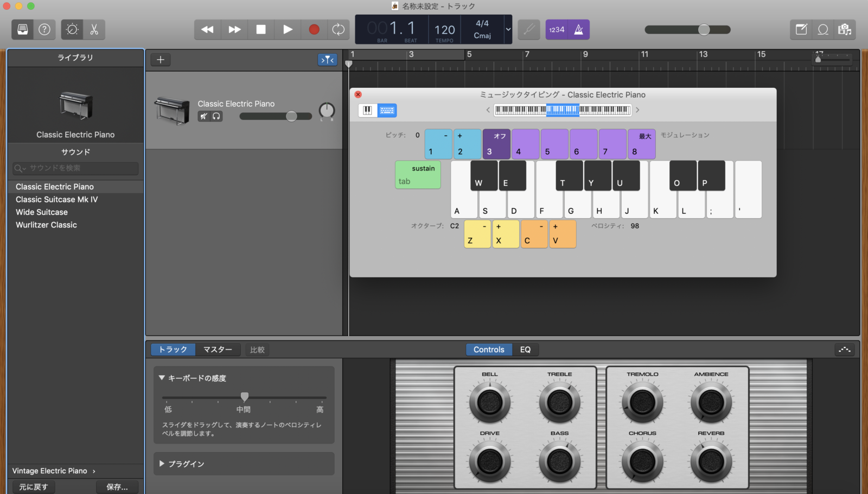The width and height of the screenshot is (868, 494).
Task: Click the 比較 compare button
Action: (x=257, y=350)
